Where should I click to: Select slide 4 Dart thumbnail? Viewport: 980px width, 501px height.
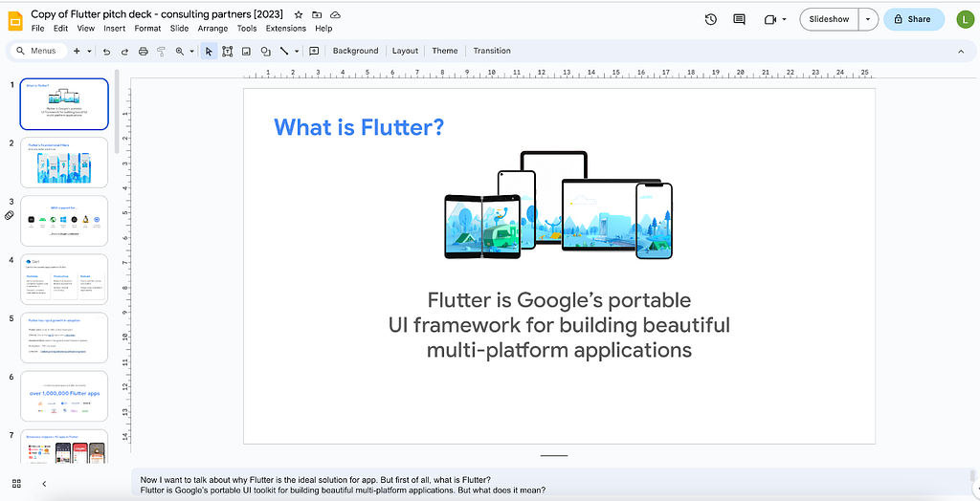(x=64, y=279)
